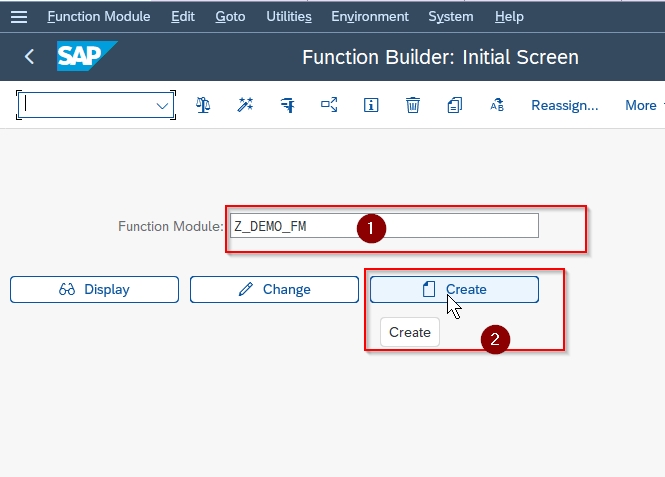This screenshot has width=665, height=477.
Task: Expand the More toolbar menu
Action: (x=644, y=105)
